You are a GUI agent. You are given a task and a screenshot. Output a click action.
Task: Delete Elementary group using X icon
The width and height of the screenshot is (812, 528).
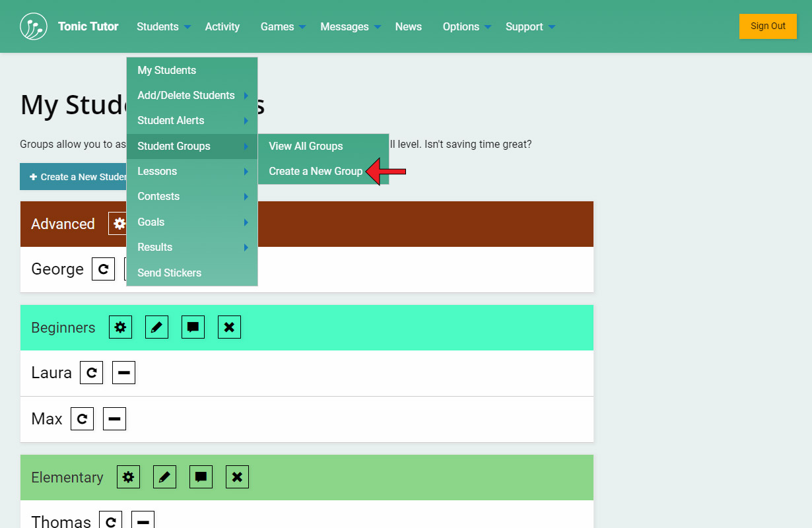237,477
